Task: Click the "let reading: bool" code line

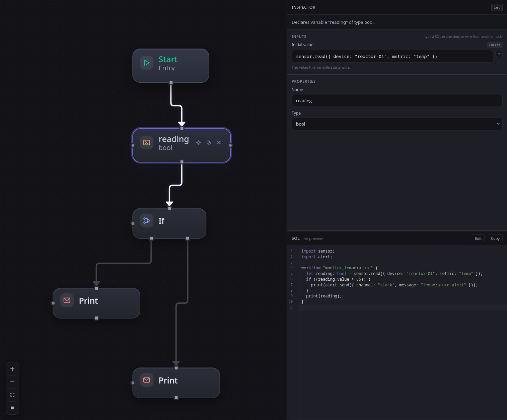Action: [394, 274]
